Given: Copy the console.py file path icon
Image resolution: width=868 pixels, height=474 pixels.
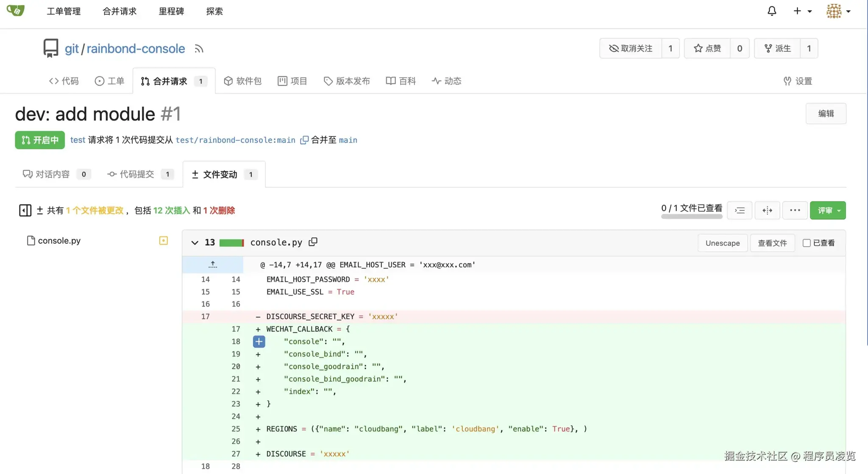Looking at the screenshot, I should coord(313,242).
